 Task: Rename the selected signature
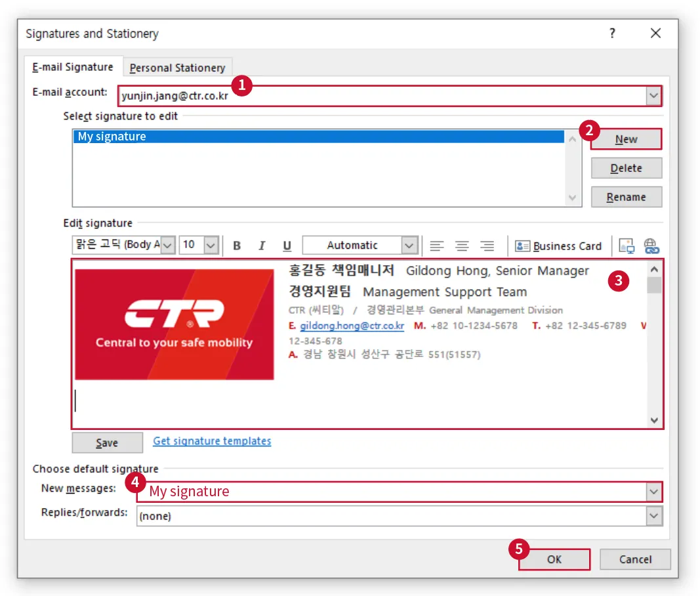pos(627,197)
